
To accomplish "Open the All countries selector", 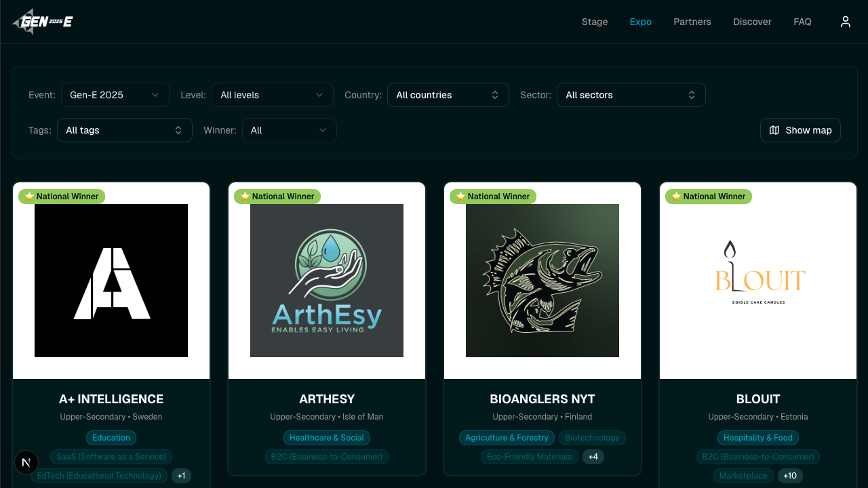I will click(x=448, y=95).
